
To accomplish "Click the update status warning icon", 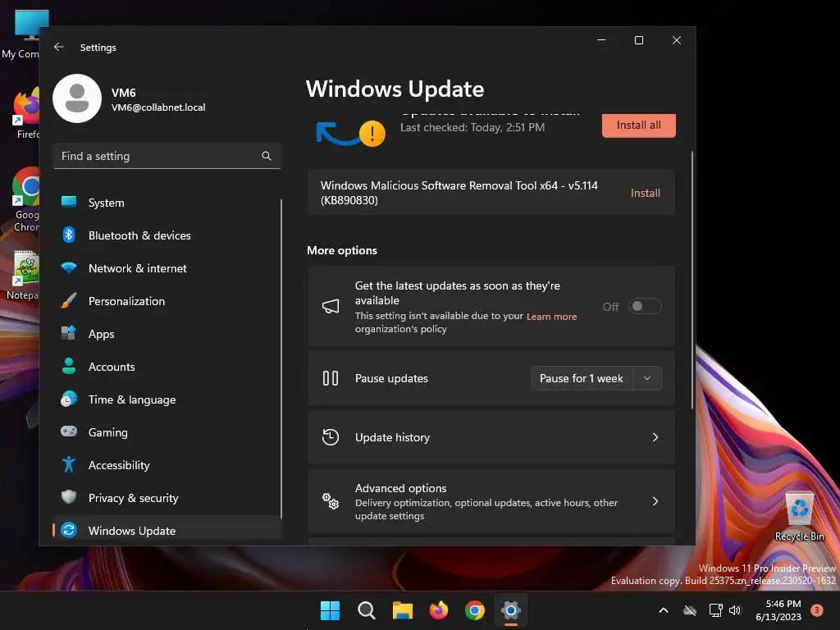I will 372,134.
